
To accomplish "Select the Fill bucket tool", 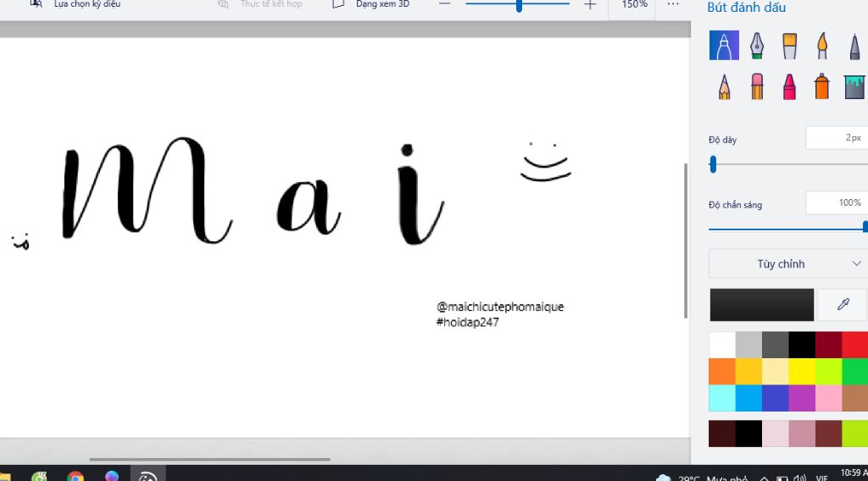I will pos(854,87).
